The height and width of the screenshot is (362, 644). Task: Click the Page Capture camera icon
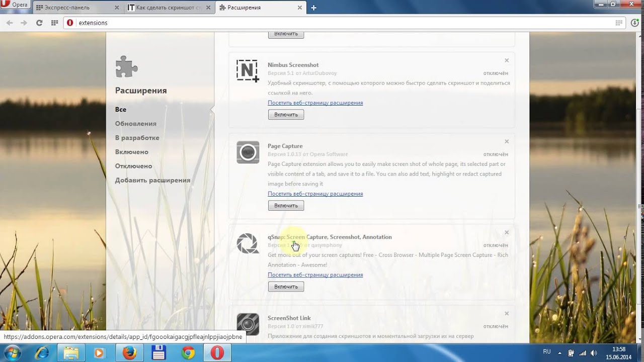point(248,152)
